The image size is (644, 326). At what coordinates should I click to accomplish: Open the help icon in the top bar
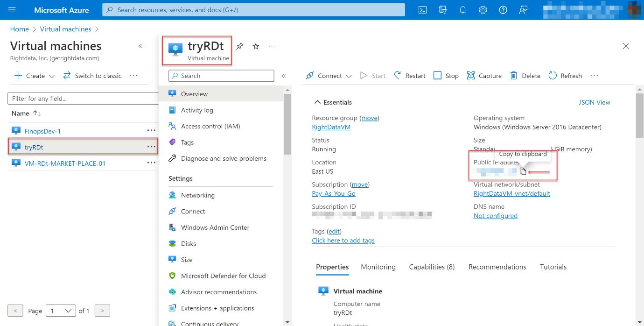(x=503, y=10)
